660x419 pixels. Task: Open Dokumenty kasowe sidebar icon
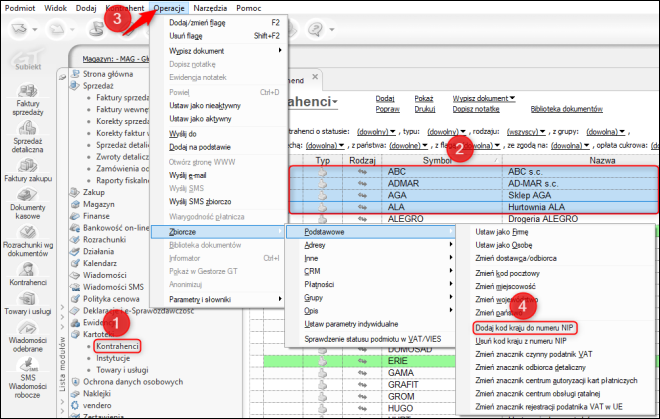coord(27,204)
